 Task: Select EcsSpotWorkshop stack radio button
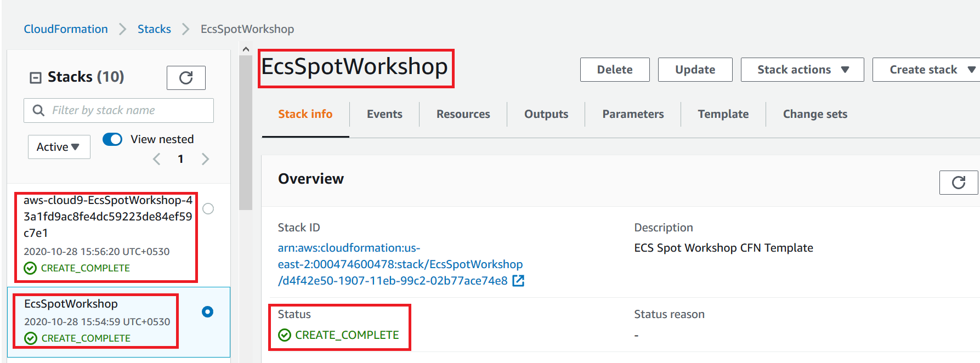point(207,311)
